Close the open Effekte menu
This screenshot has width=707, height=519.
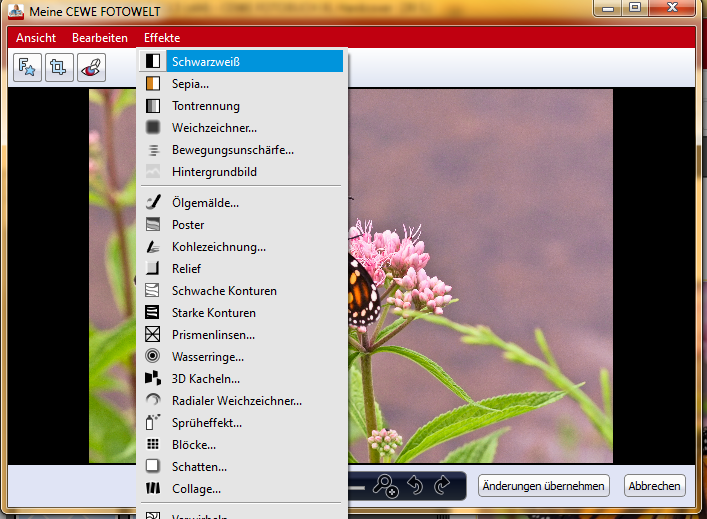click(x=162, y=38)
